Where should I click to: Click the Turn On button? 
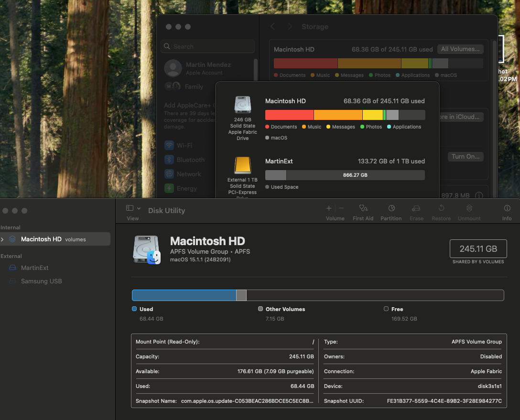click(x=465, y=157)
